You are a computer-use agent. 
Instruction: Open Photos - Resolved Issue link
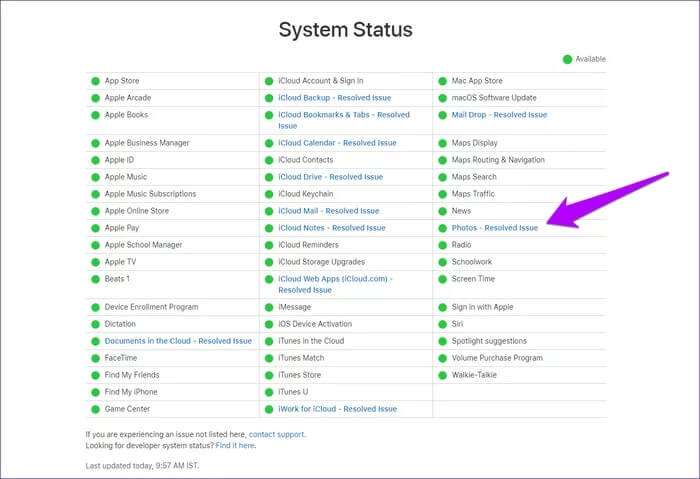(495, 228)
